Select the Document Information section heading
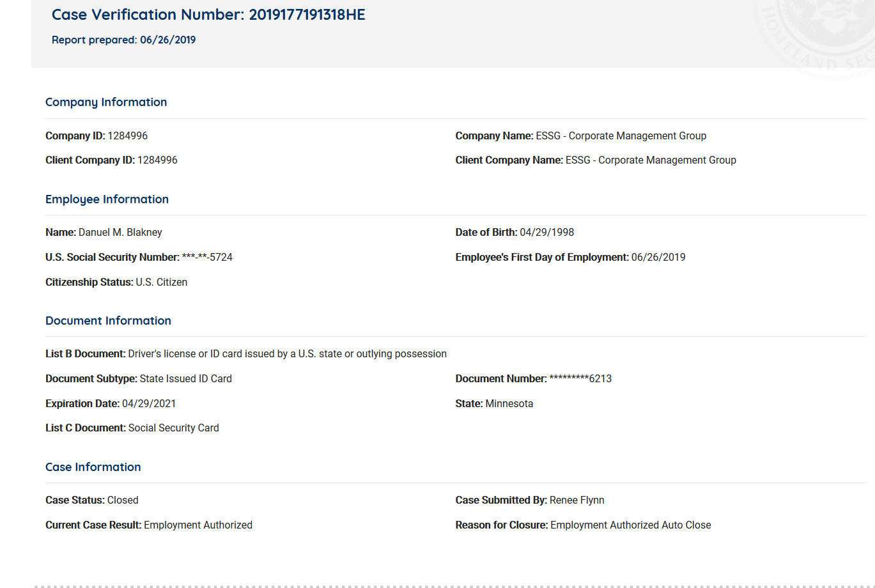 108,321
